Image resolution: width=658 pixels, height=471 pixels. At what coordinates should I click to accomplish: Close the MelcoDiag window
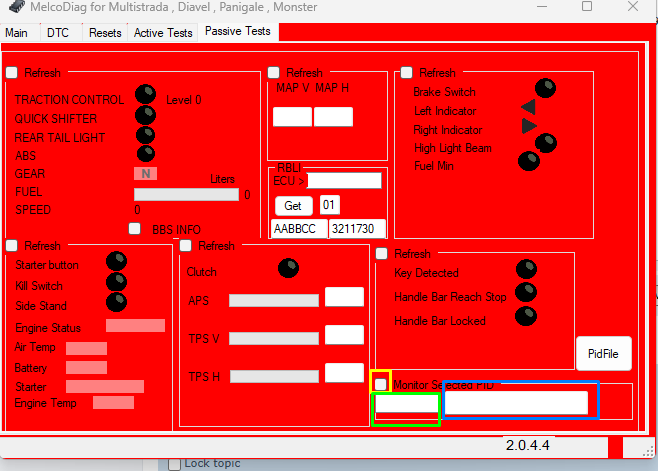[x=633, y=6]
